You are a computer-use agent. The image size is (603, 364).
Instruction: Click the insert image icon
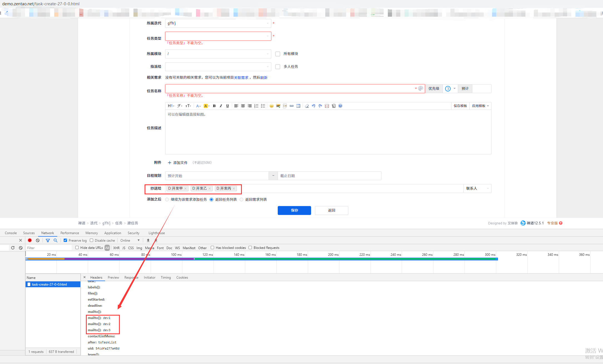click(278, 106)
